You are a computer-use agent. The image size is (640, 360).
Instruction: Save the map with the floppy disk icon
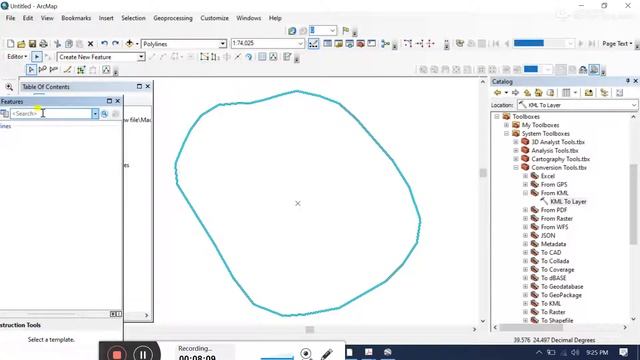[32, 44]
